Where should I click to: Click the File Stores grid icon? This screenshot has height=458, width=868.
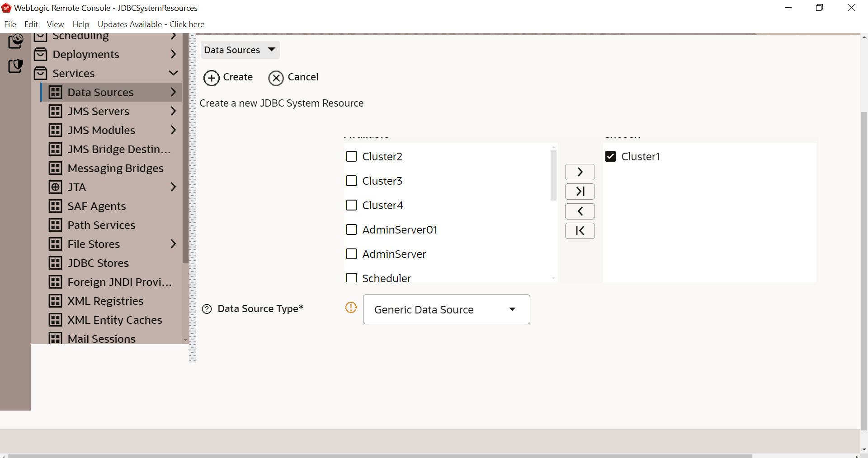[56, 244]
